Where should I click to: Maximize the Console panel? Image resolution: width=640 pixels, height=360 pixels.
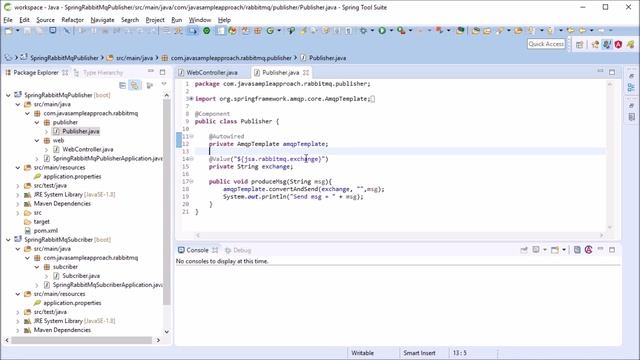click(x=612, y=250)
